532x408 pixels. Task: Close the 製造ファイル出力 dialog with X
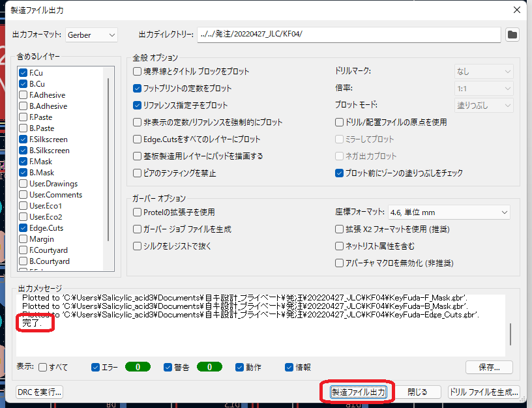(x=517, y=10)
